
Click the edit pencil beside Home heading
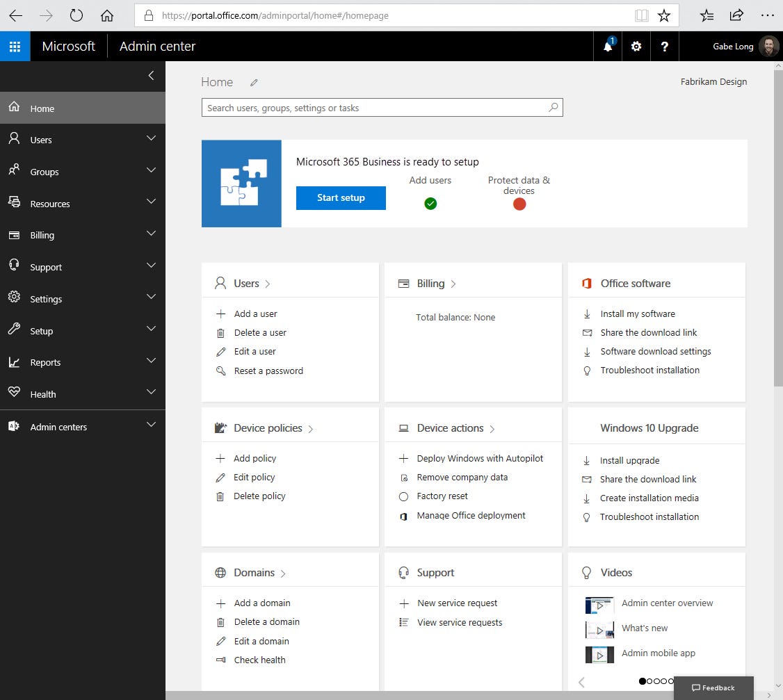253,82
